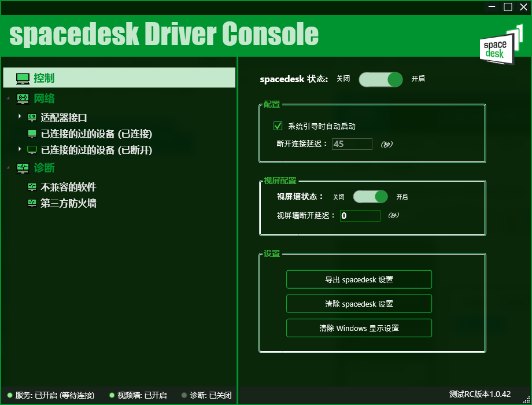Click the monitor icon beside 控制

coord(23,79)
